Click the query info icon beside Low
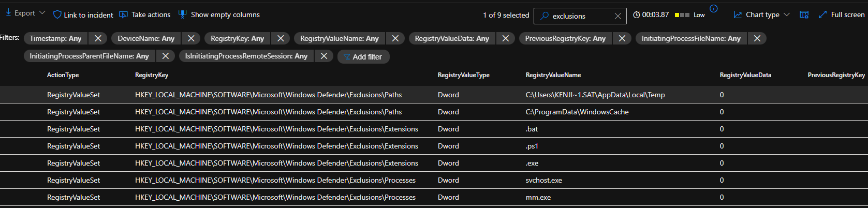 714,9
